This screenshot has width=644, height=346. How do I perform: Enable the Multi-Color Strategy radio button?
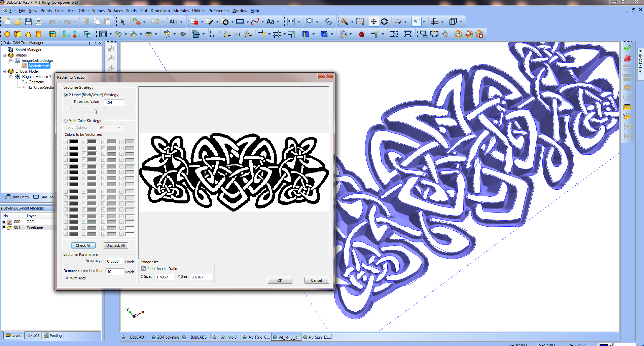coord(66,121)
